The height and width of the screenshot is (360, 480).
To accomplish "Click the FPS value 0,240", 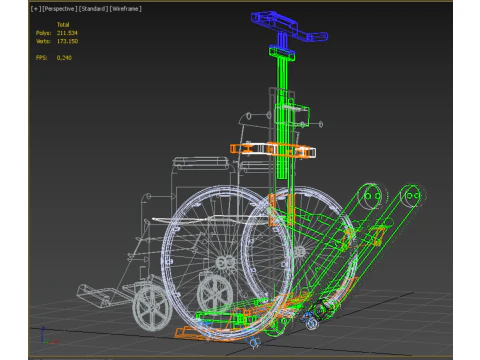I will 64,58.
